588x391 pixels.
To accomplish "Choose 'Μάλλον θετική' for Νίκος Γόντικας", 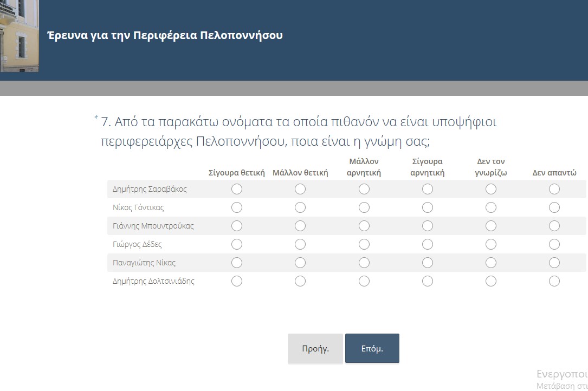I will 300,207.
